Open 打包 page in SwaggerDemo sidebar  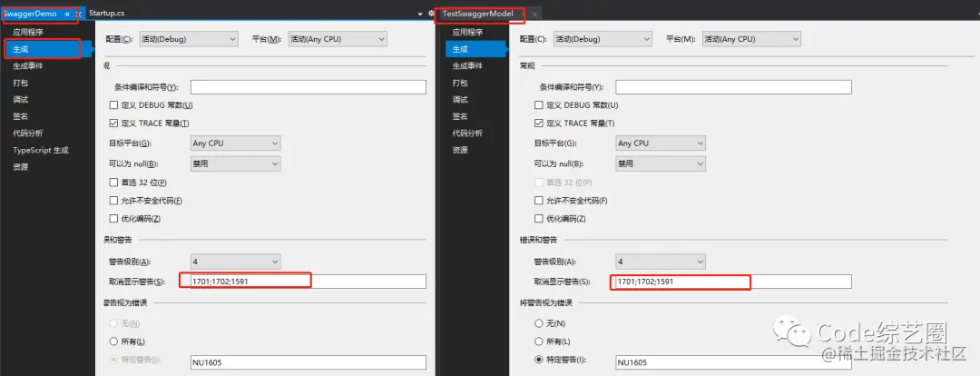21,83
